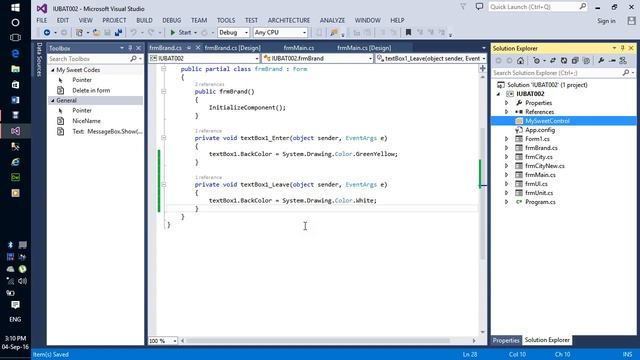
Task: Select the NiceName toolbox item
Action: tap(86, 121)
